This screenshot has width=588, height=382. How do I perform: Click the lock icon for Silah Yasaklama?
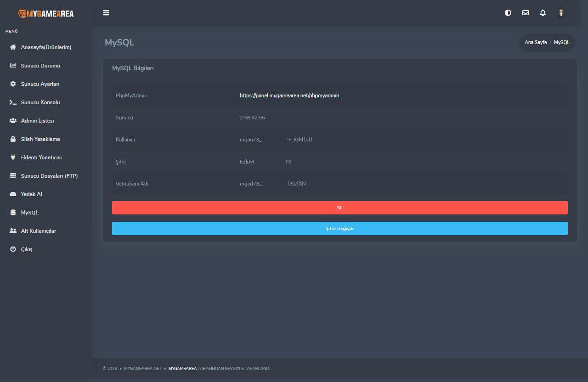coord(13,139)
